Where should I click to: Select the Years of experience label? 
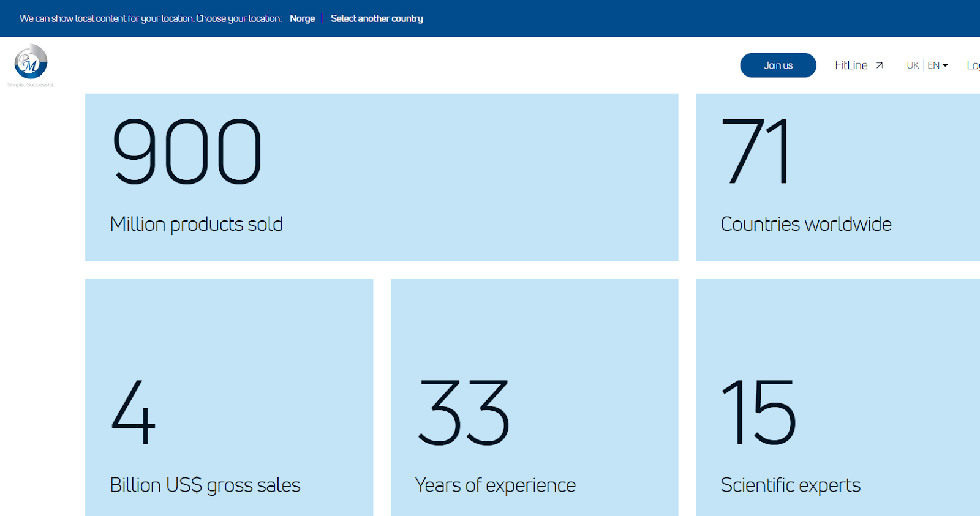[495, 485]
